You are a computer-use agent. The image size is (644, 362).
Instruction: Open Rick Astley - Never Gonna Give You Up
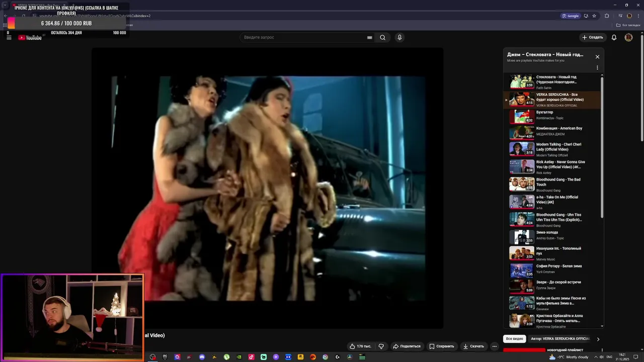click(x=552, y=167)
